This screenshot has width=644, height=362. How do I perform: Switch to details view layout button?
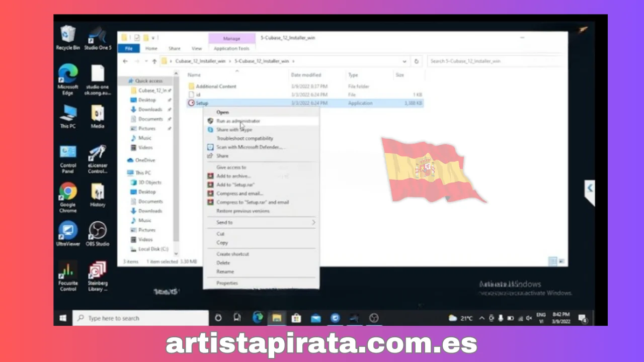click(552, 261)
